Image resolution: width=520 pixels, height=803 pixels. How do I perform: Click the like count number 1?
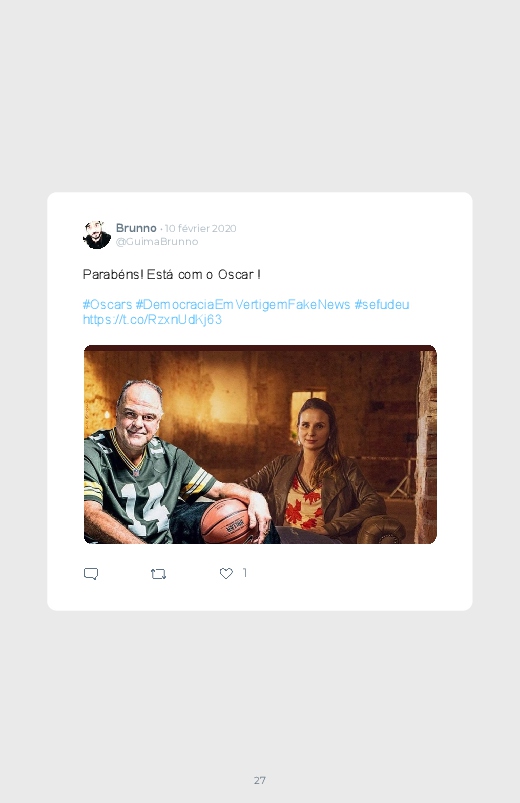click(x=245, y=573)
